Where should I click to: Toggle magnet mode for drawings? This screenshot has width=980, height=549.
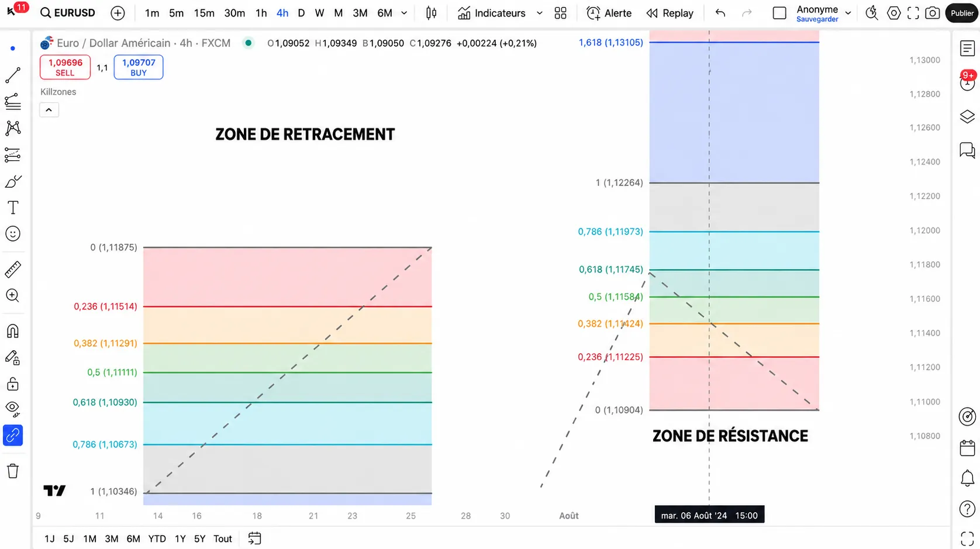click(x=13, y=331)
